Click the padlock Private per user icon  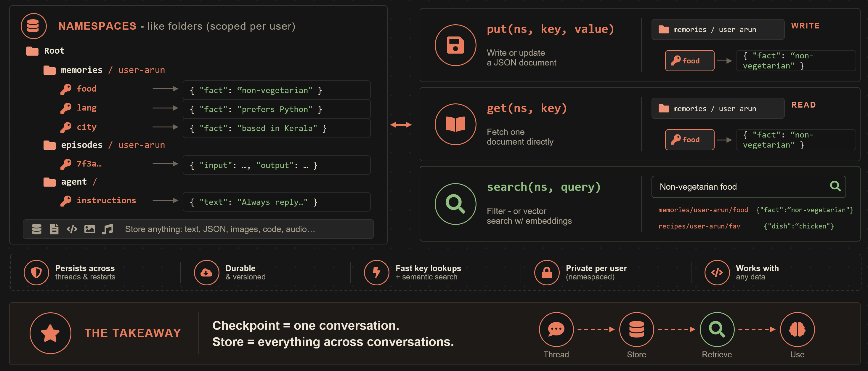tap(547, 273)
